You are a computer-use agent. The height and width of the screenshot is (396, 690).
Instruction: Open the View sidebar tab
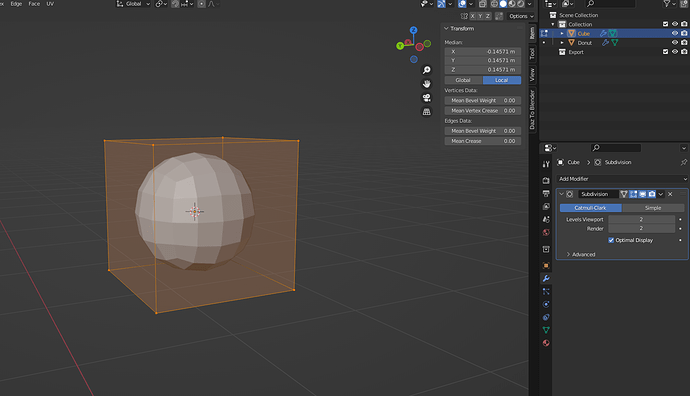tap(532, 74)
